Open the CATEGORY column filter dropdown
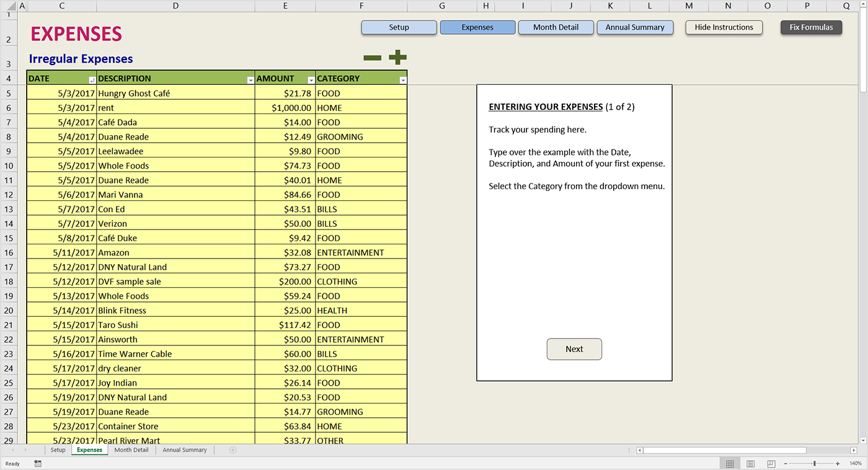This screenshot has width=868, height=470. pos(403,80)
